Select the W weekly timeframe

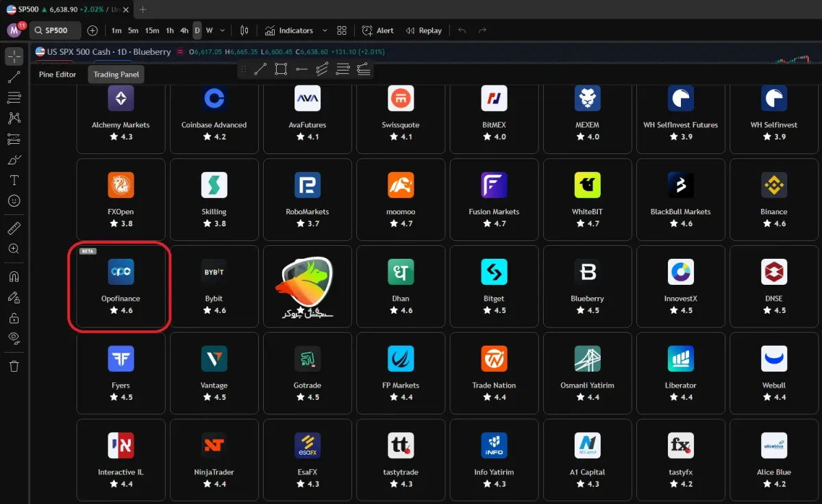(210, 31)
